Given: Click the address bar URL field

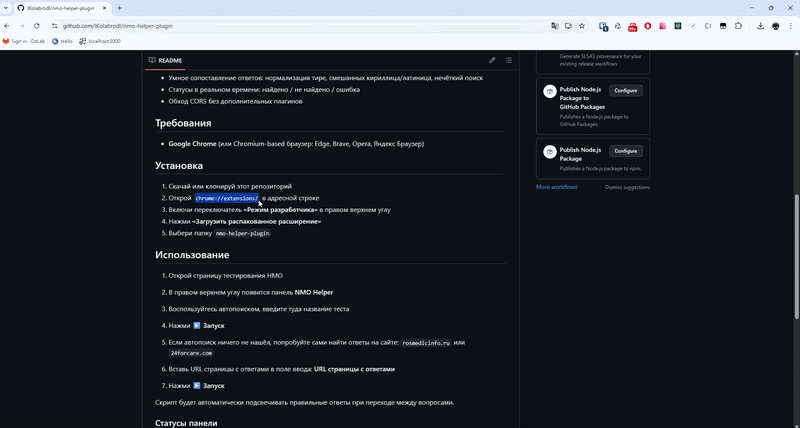Looking at the screenshot, I should coord(304,26).
